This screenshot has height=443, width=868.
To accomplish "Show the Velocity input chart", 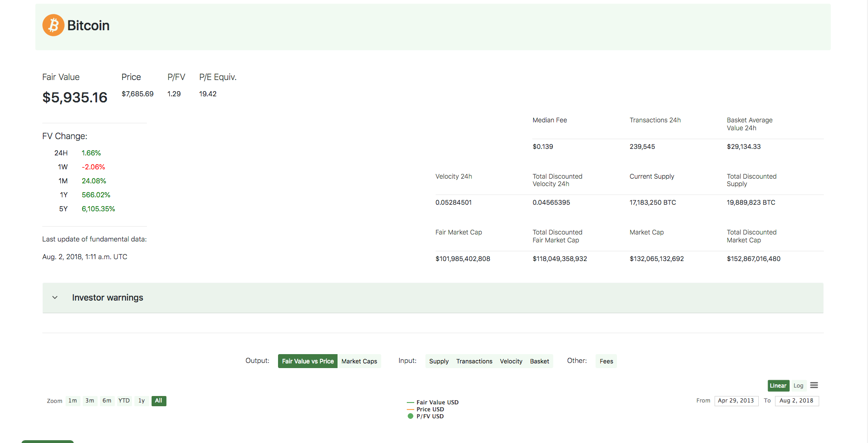I will point(511,361).
